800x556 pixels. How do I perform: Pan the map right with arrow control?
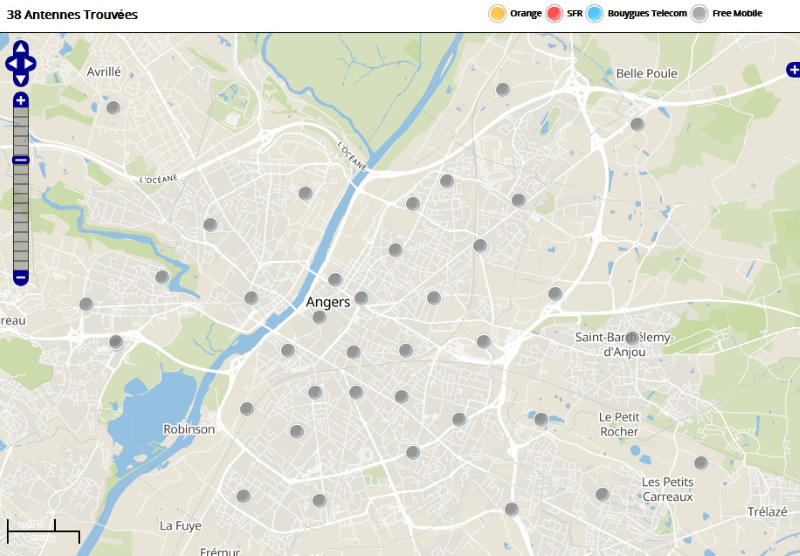click(31, 64)
